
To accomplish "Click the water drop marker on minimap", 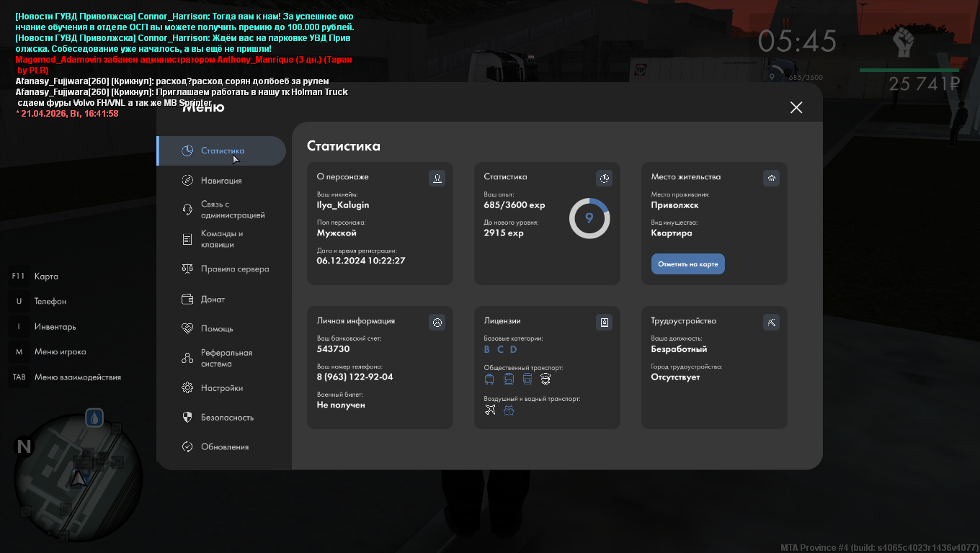I will [94, 418].
